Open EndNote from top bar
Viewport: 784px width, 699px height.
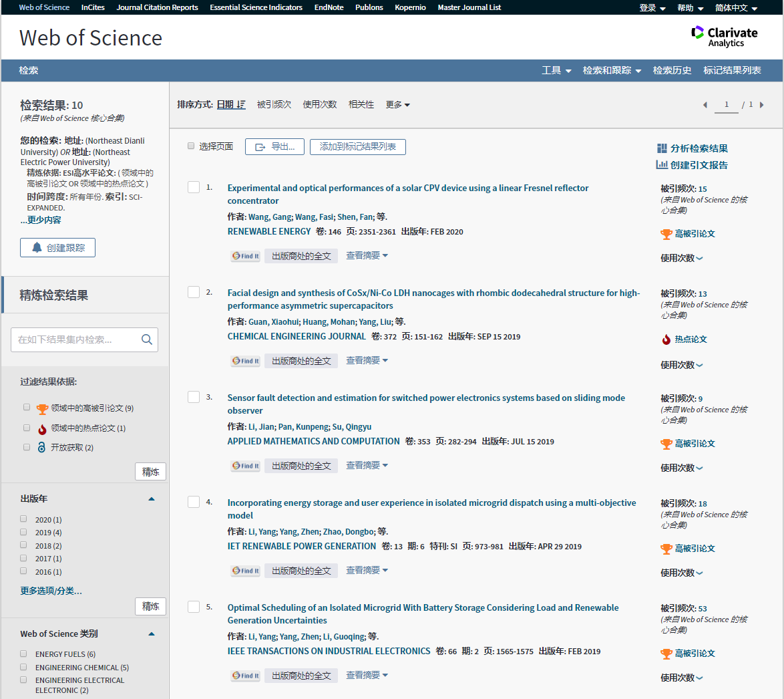[x=329, y=7]
